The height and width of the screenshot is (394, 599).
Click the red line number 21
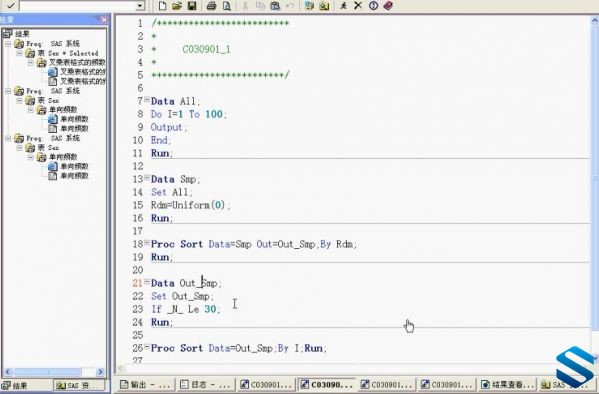138,283
